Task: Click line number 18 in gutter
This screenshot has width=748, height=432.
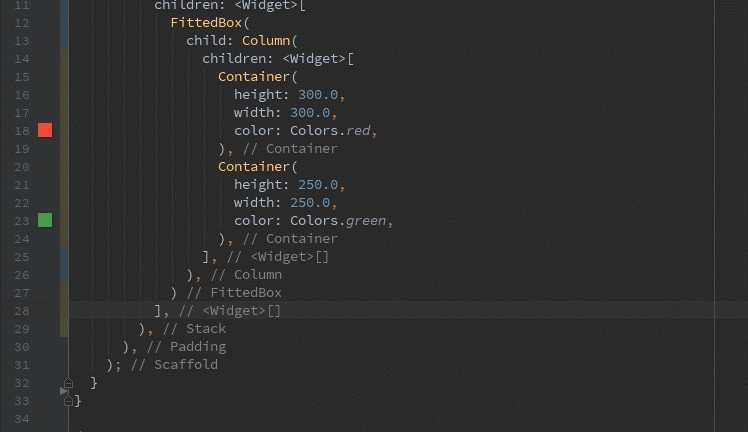Action: (x=22, y=131)
